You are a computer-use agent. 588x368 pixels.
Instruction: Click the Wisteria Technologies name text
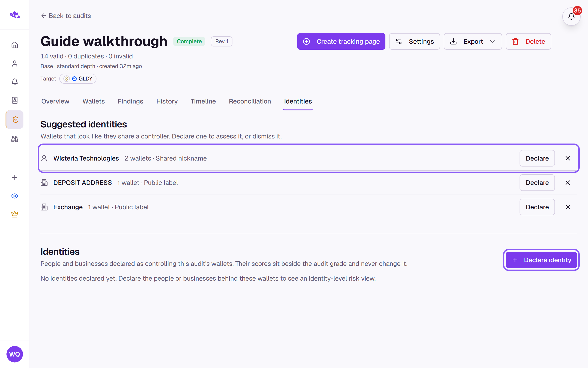(x=86, y=158)
